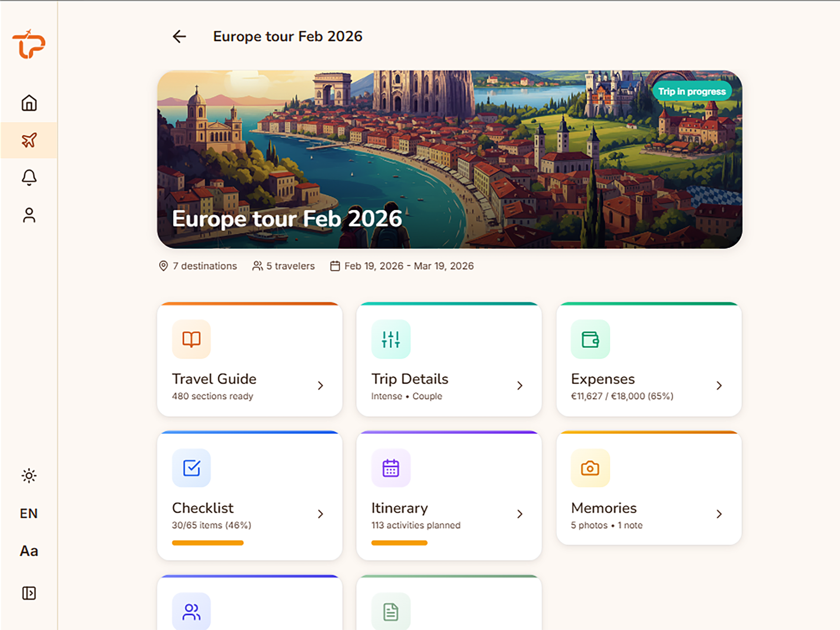Viewport: 840px width, 630px height.
Task: Click €11,627 / €18,000 (65%) text
Action: click(622, 396)
